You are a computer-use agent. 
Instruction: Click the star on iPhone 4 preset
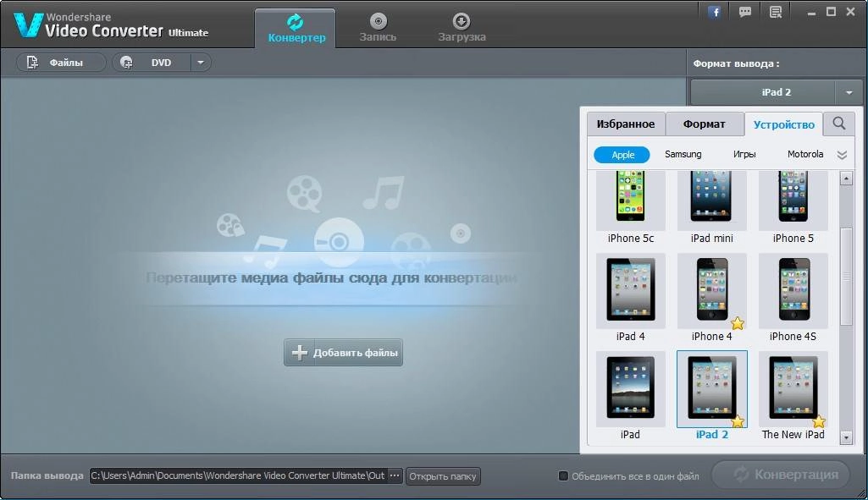[x=738, y=323]
